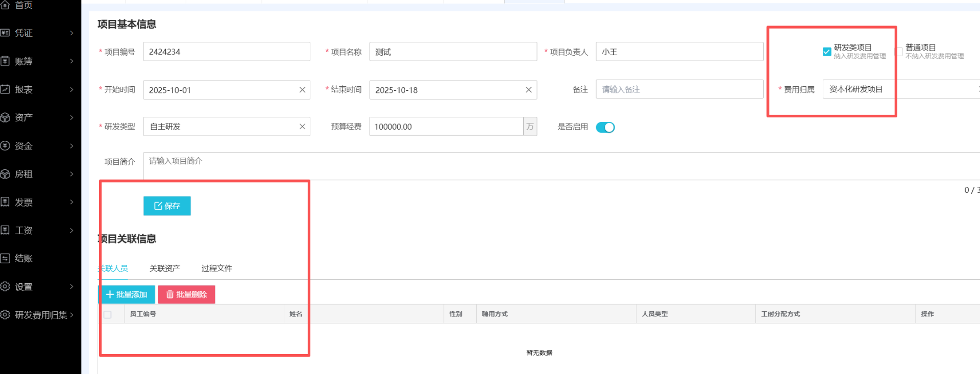This screenshot has height=374, width=980.
Task: Expand the 设置 menu chevron
Action: tap(71, 287)
